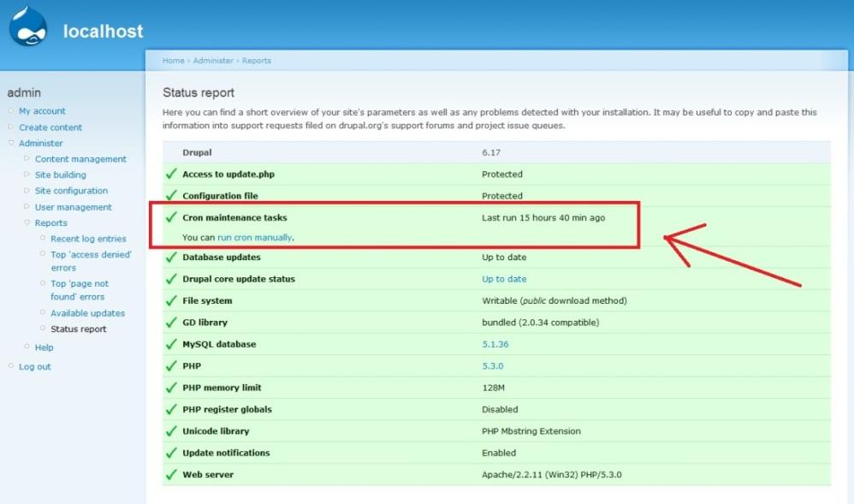Select 'PHP Mbstring Extension' value
The width and height of the screenshot is (854, 504).
click(x=531, y=431)
